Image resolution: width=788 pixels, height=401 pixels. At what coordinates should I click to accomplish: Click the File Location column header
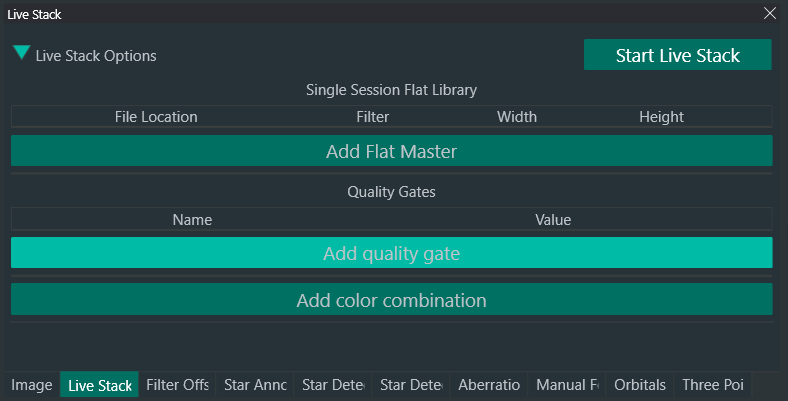(156, 117)
